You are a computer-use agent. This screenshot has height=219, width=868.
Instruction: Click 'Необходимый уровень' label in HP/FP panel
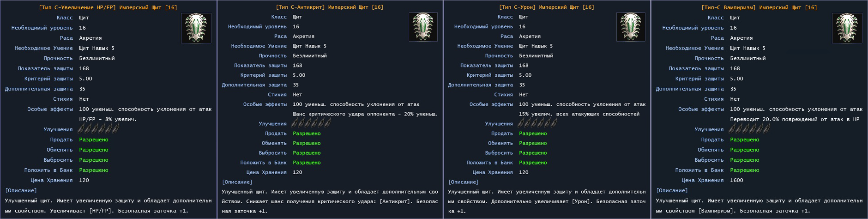(42, 28)
